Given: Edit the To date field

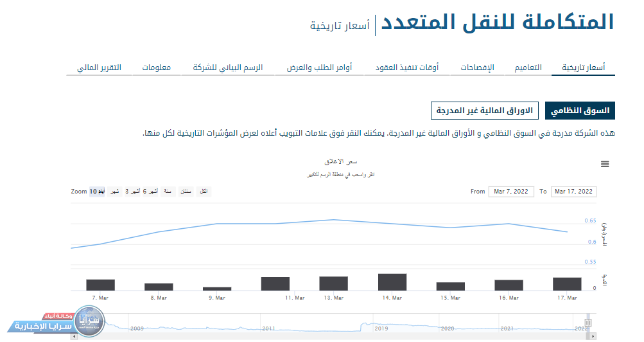Looking at the screenshot, I should [x=573, y=192].
